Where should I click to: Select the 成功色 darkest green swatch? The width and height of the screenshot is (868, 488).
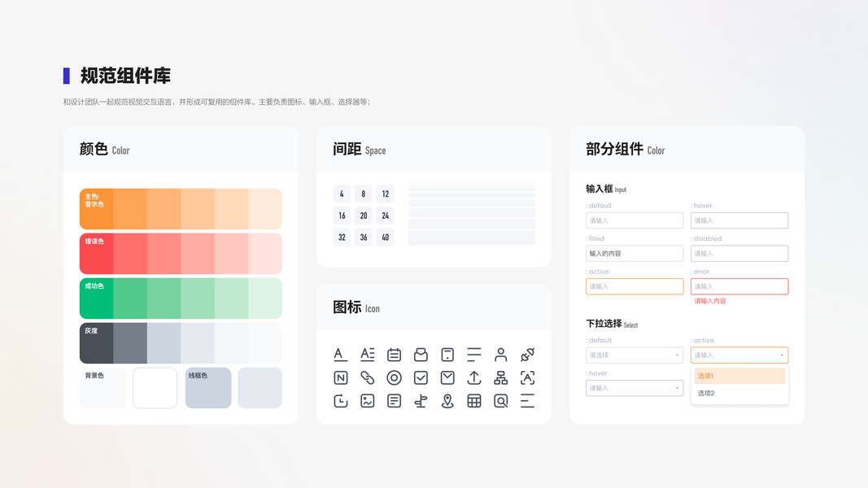click(96, 298)
